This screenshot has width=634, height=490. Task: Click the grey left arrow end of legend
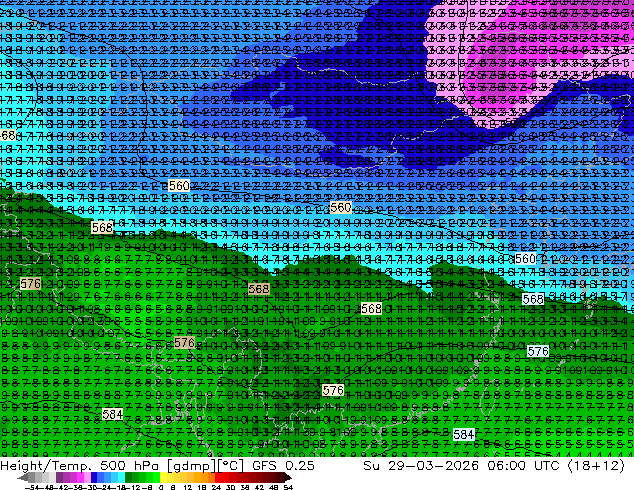pos(22,477)
